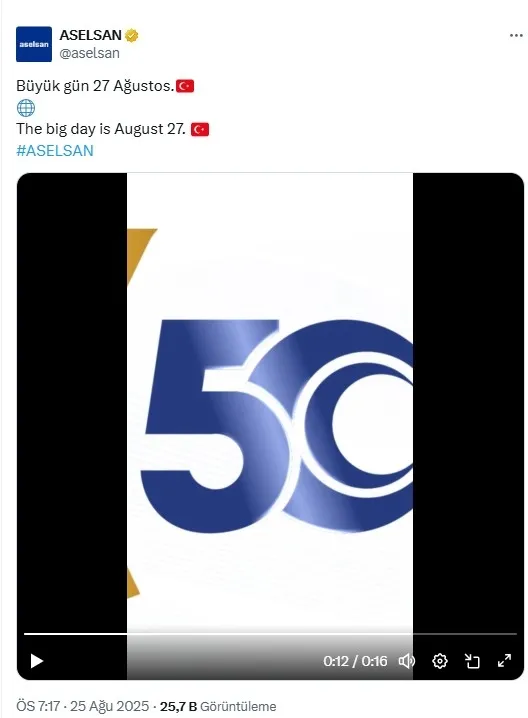Toggle picture-in-picture mode icon

[472, 661]
